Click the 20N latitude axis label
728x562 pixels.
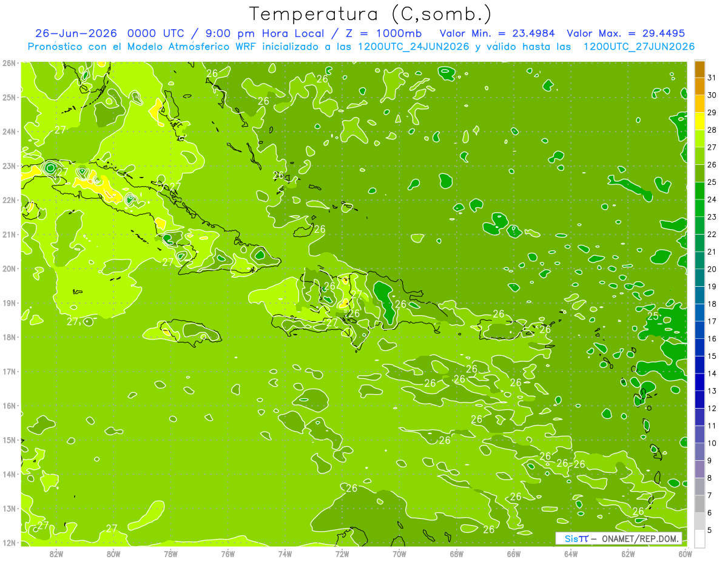pos(9,269)
